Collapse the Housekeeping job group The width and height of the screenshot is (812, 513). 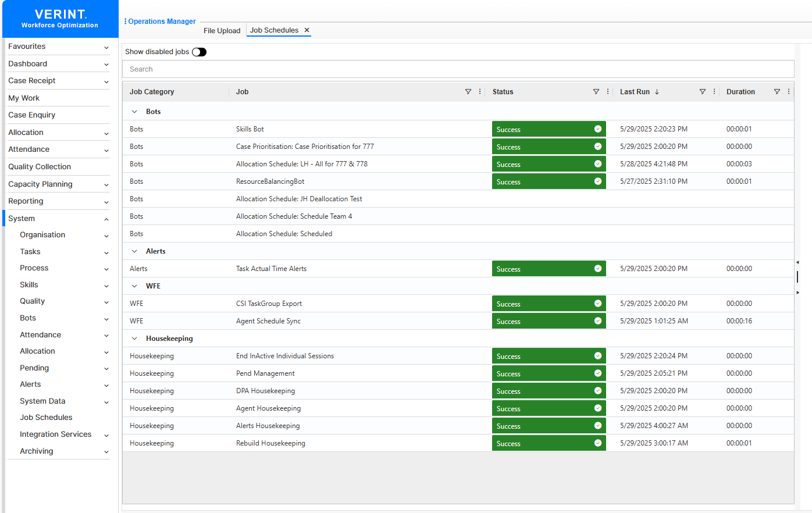point(134,339)
